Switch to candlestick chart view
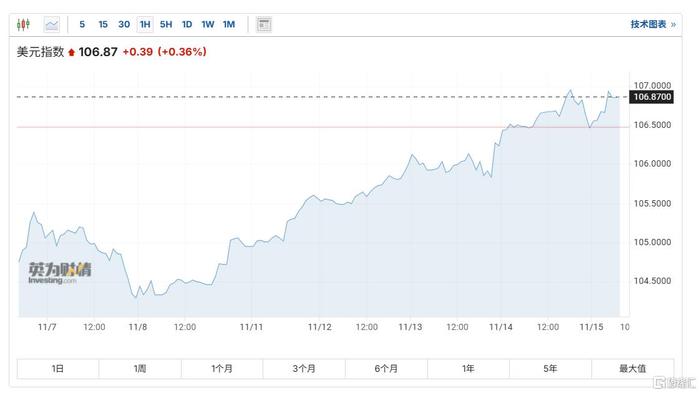This screenshot has height=393, width=700. pos(23,24)
